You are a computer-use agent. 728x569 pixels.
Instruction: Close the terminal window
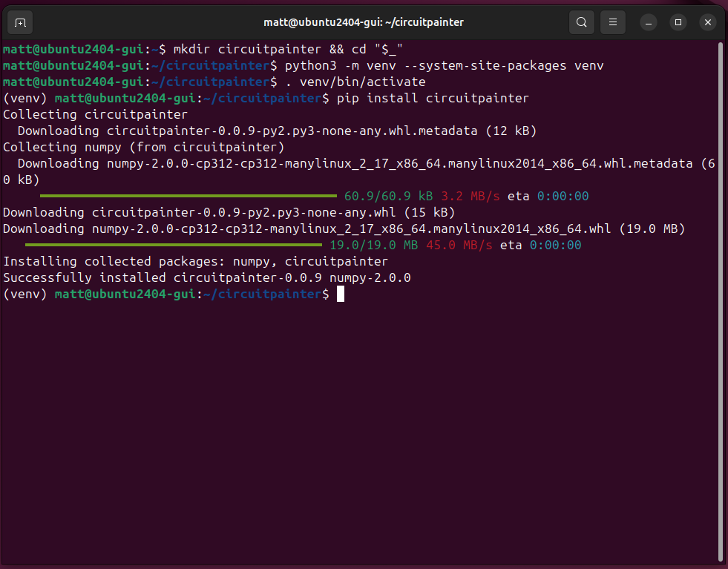tap(707, 22)
